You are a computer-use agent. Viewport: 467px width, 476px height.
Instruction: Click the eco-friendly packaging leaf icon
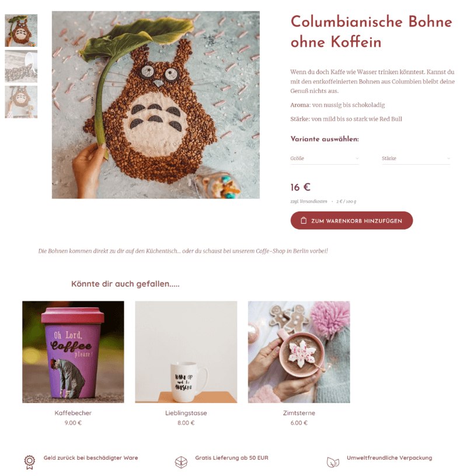coord(333,463)
